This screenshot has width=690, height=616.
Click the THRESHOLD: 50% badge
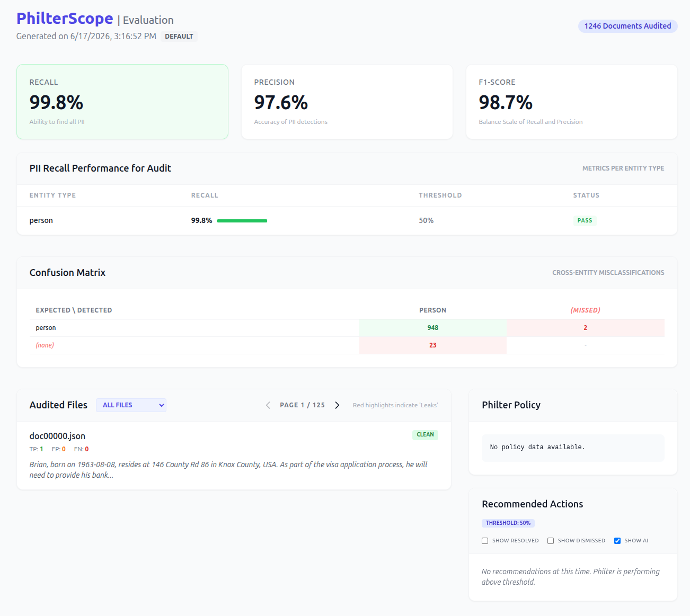point(508,523)
